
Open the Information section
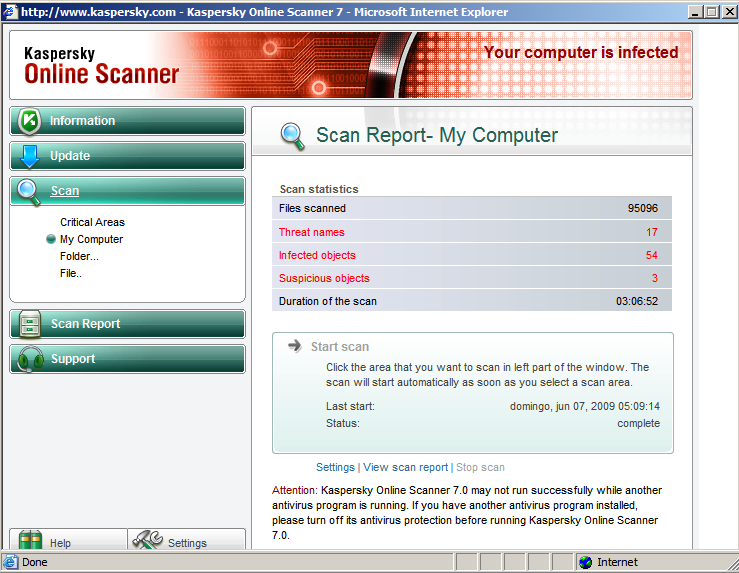127,121
